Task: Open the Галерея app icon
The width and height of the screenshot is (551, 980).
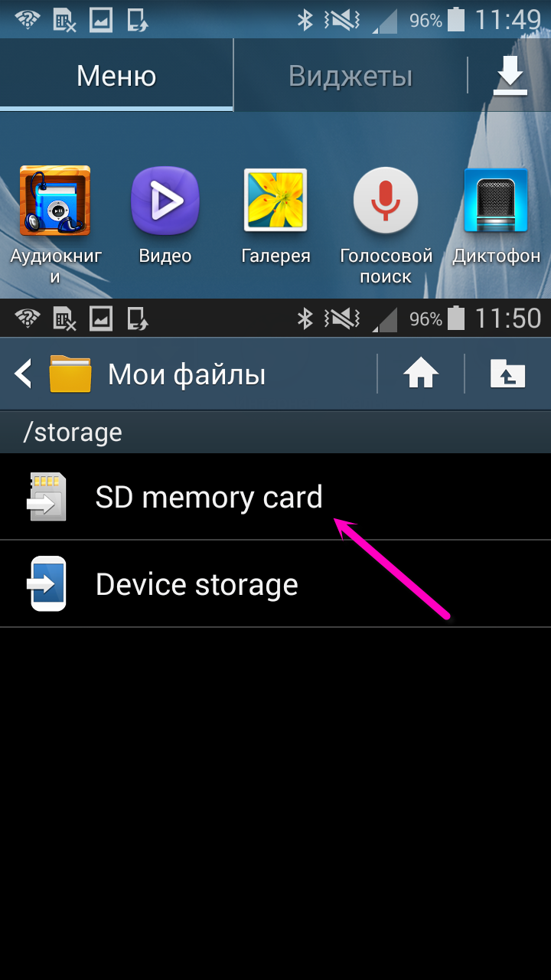Action: [x=275, y=201]
